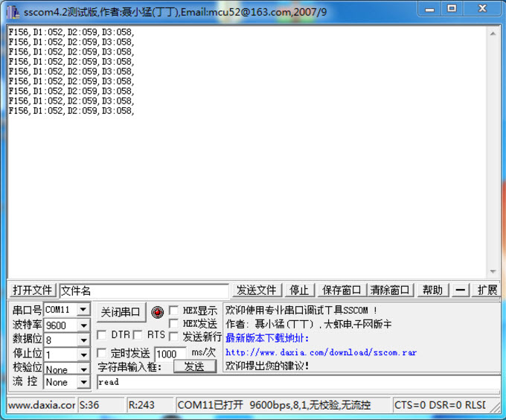Open the 数据位 data bits dropdown

[83, 340]
